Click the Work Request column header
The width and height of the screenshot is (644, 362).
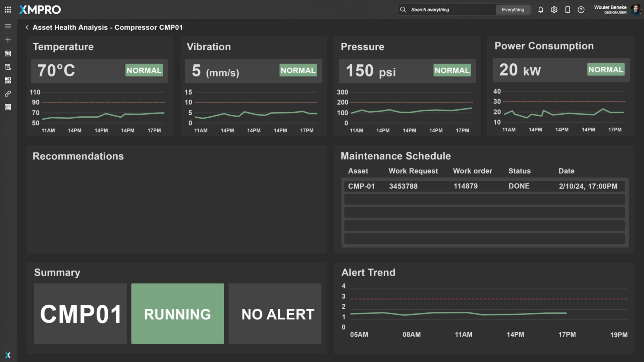(x=413, y=171)
